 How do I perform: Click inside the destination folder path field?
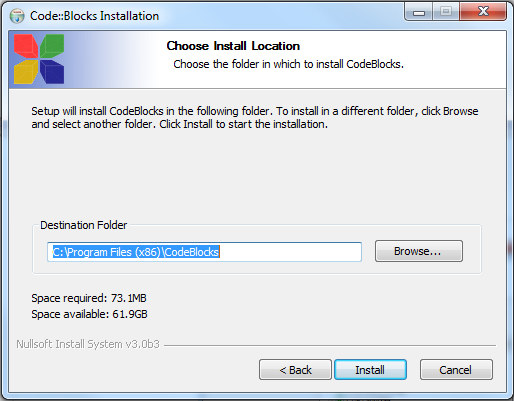[x=204, y=252]
